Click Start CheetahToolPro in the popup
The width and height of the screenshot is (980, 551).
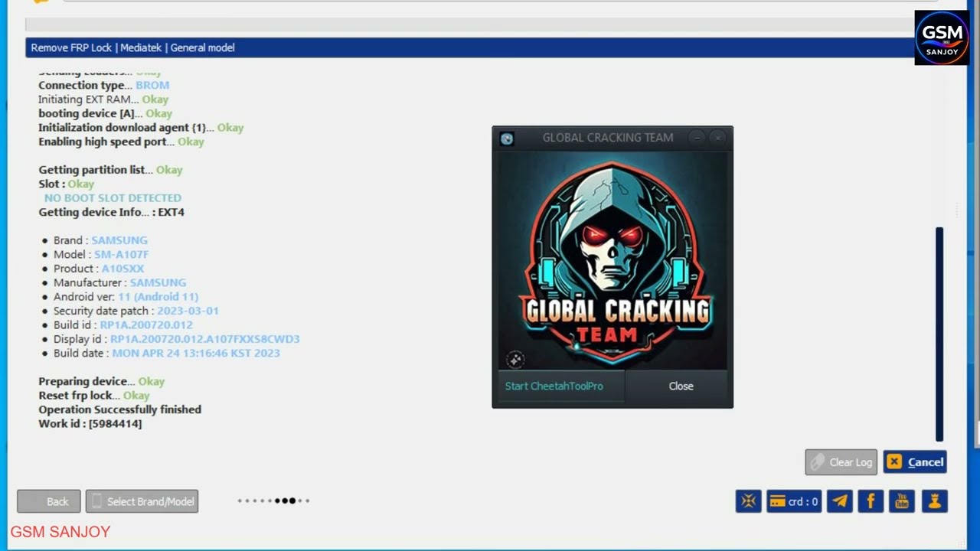pos(561,386)
